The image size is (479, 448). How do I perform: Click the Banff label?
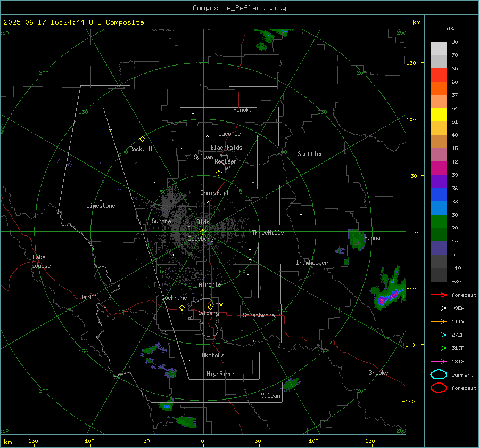[x=88, y=297]
